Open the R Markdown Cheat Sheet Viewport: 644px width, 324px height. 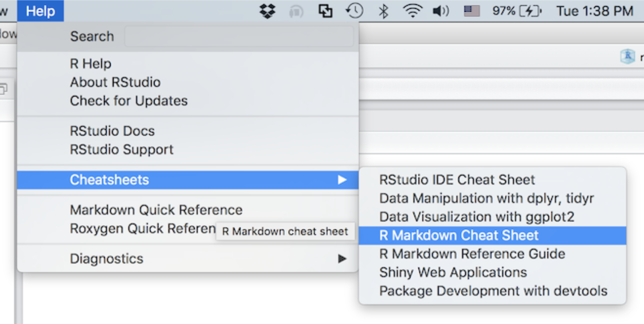tap(459, 235)
